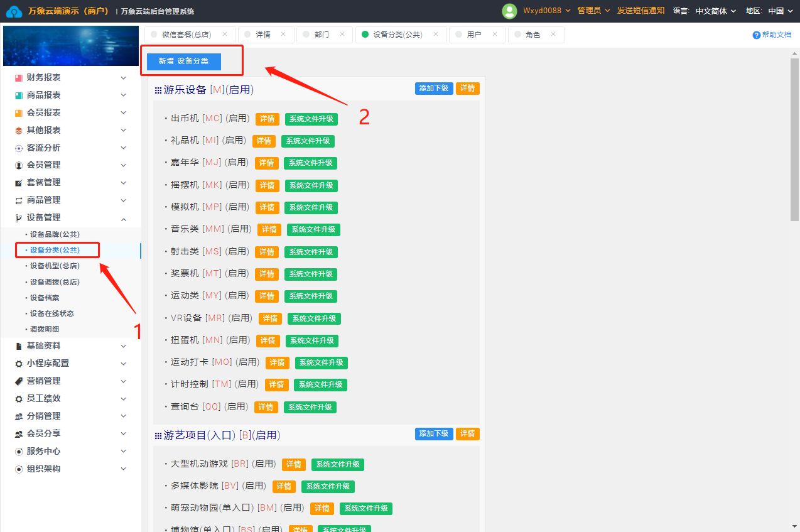Click the 财务报表 menu icon
The width and height of the screenshot is (800, 532).
[x=19, y=78]
